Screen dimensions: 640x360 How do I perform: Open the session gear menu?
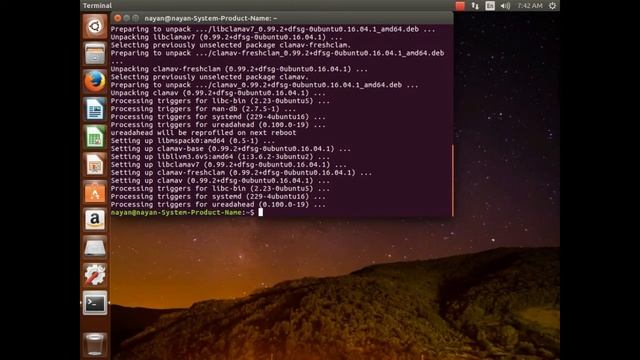(x=552, y=6)
